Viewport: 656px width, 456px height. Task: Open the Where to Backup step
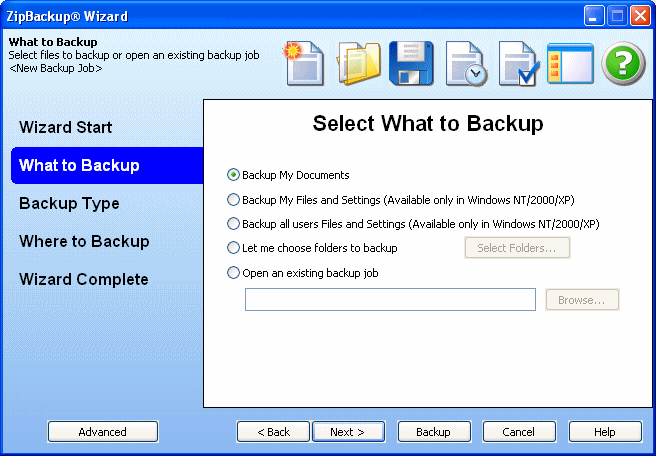coord(84,241)
